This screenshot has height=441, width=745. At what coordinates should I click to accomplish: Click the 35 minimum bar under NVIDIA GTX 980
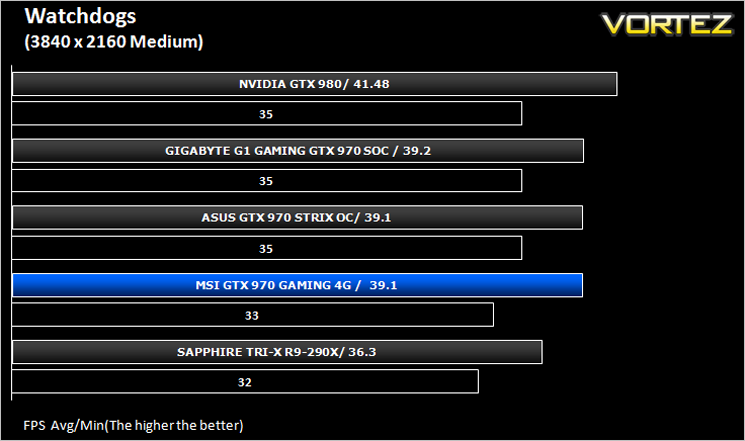tap(267, 114)
